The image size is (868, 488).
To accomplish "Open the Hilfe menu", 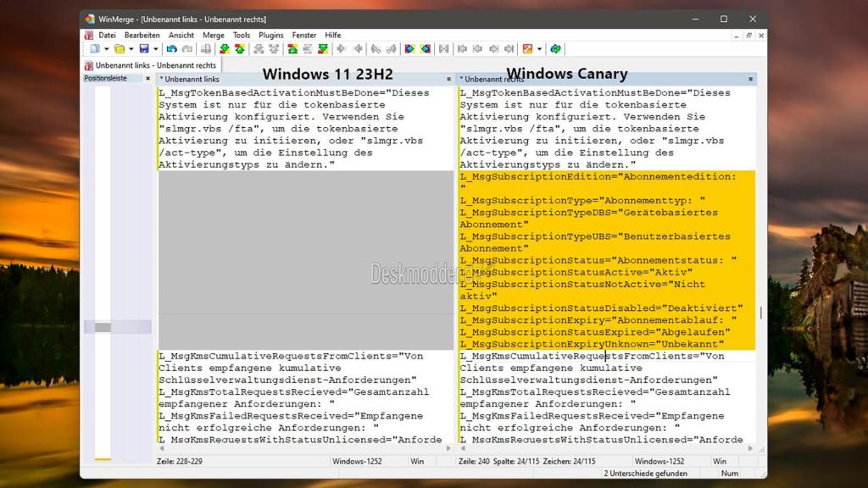I will tap(332, 35).
